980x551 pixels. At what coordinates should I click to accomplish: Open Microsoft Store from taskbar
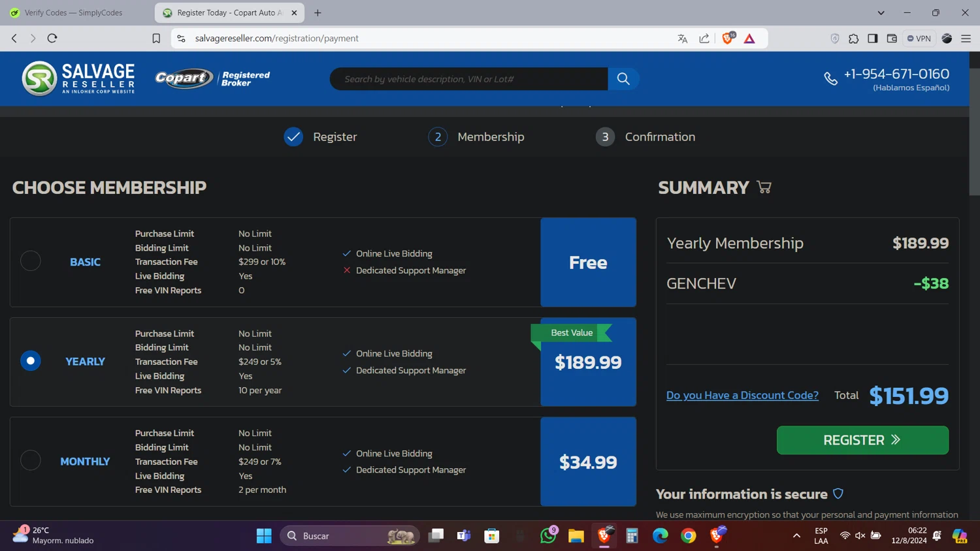(x=492, y=536)
